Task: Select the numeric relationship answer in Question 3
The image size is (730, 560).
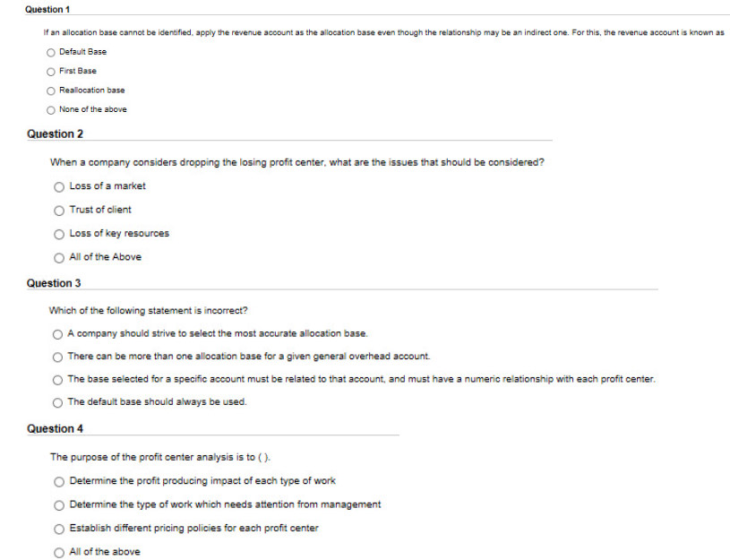Action: (57, 380)
